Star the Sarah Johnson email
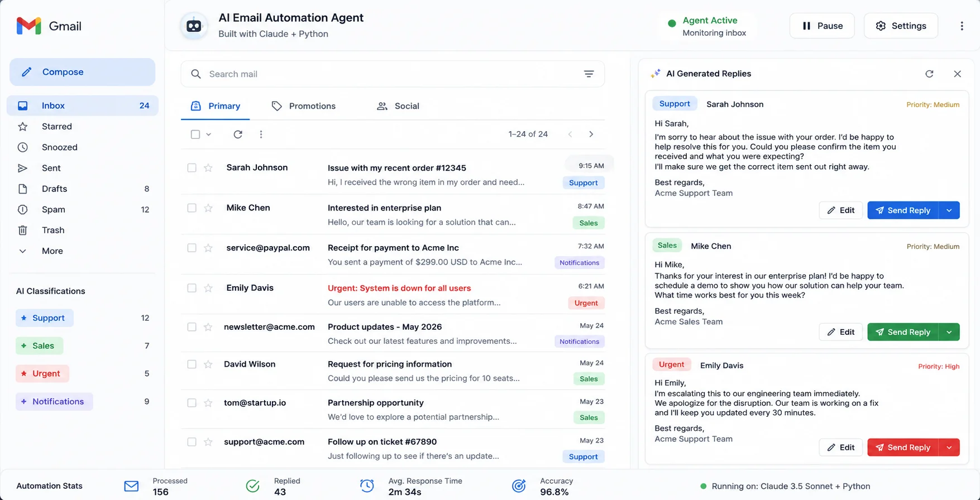Image resolution: width=980 pixels, height=500 pixels. (208, 168)
